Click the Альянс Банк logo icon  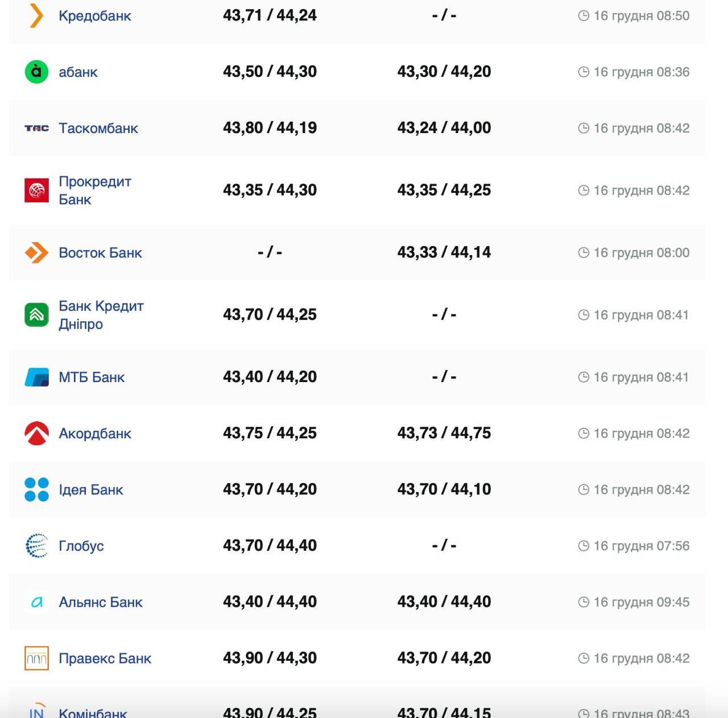point(36,602)
